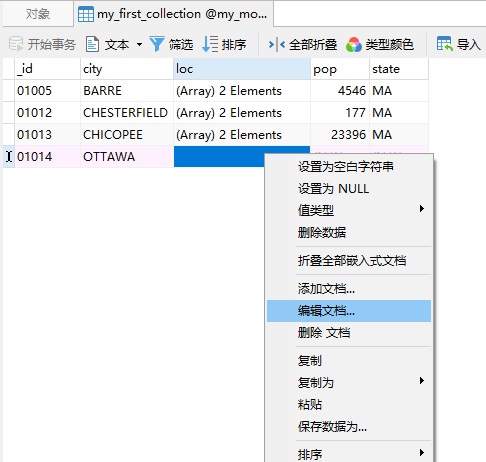The width and height of the screenshot is (486, 462).
Task: Click the collapse all (全部折叠) icon
Action: click(276, 44)
